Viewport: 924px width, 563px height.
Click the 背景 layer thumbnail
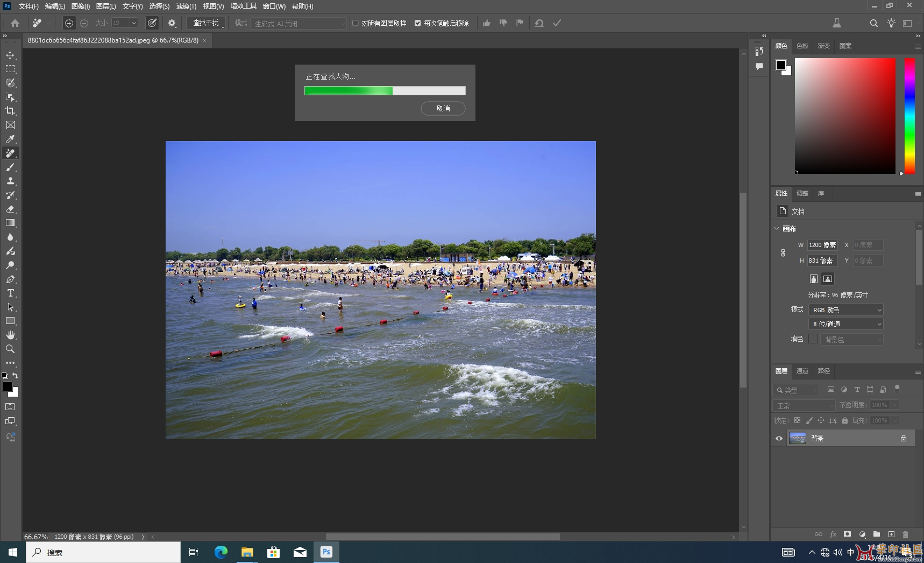(798, 438)
